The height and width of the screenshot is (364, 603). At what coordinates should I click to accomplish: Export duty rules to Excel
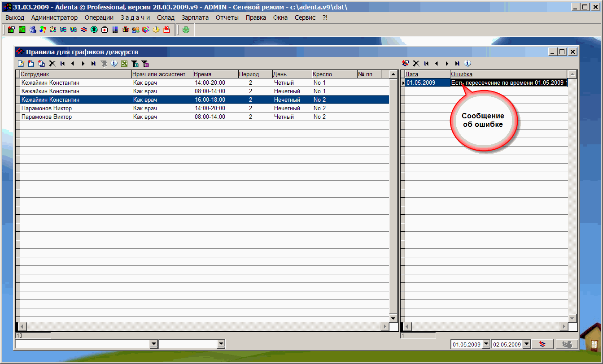click(x=124, y=64)
